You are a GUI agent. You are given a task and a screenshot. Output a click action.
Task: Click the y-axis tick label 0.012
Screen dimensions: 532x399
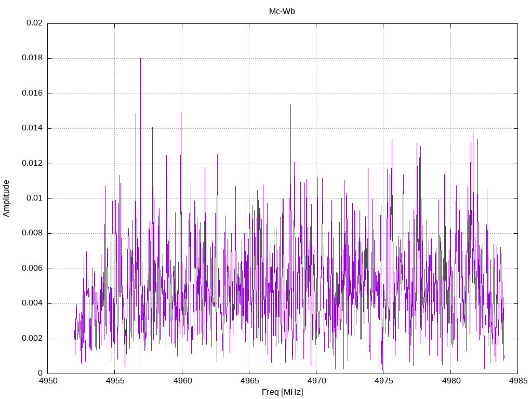[x=32, y=164]
